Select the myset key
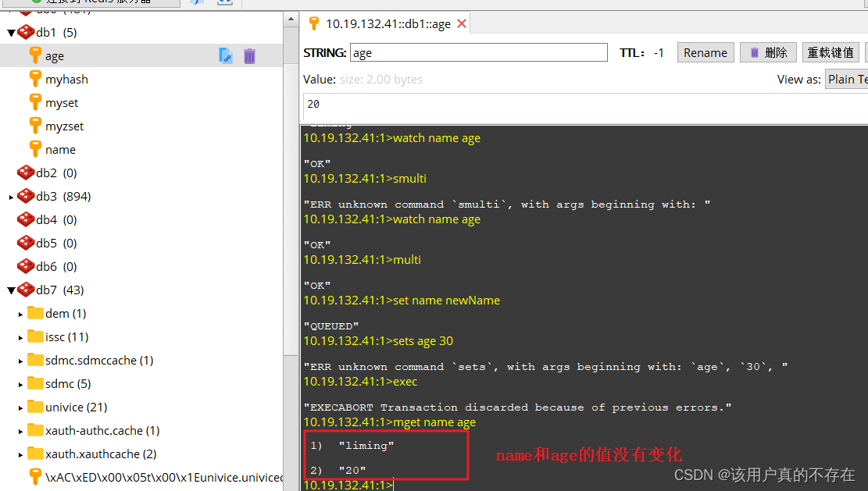 click(62, 103)
